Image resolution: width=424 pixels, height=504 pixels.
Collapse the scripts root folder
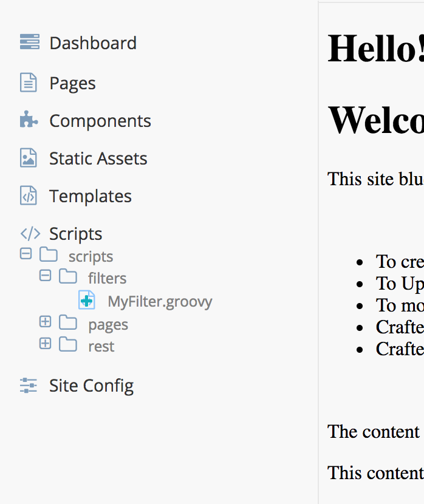tap(26, 254)
